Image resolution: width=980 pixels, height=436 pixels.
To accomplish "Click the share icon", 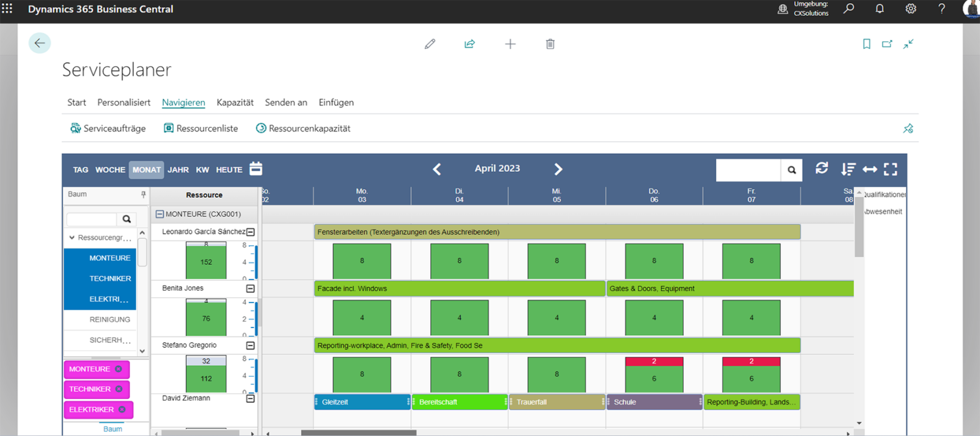I will 470,44.
